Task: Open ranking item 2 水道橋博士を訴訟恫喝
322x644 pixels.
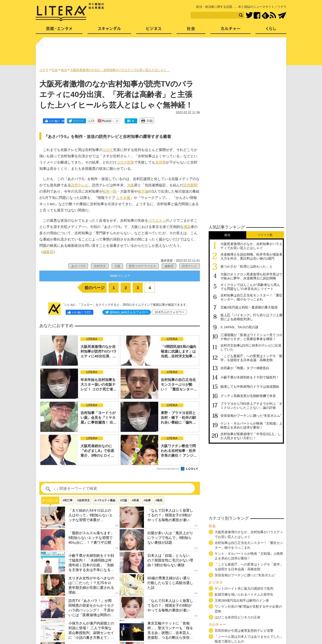Action: [x=251, y=256]
